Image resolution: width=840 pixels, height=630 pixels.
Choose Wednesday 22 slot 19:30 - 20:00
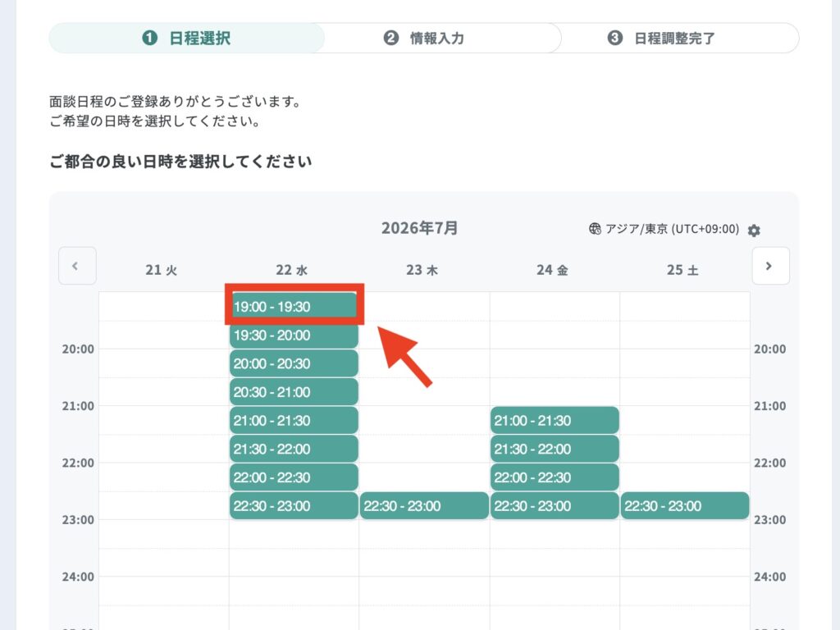point(294,336)
